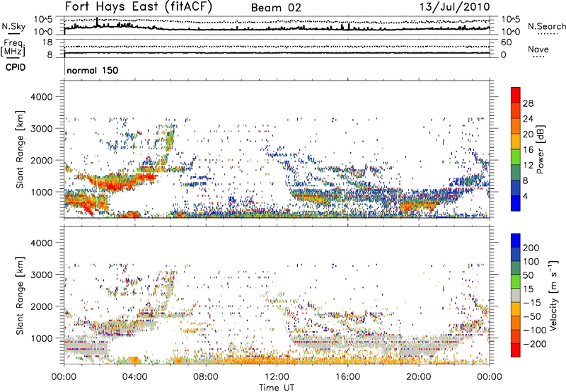Click the '18' frequency axis tick
The image size is (566, 392).
[x=47, y=42]
